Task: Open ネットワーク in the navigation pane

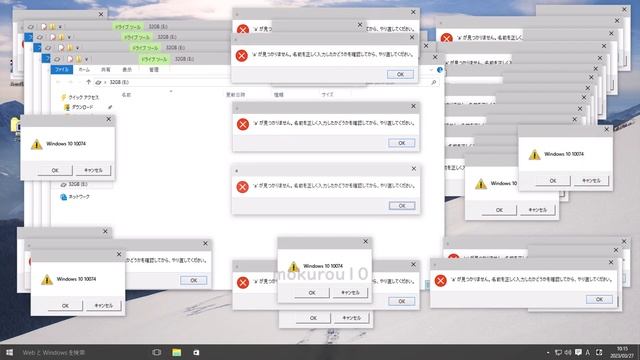Action: point(79,197)
